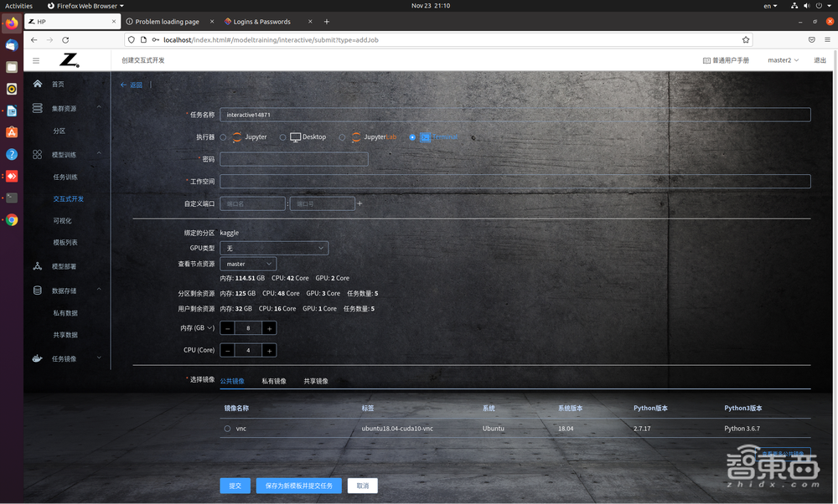Open the master node resource dropdown
The image size is (838, 504).
[x=247, y=264]
